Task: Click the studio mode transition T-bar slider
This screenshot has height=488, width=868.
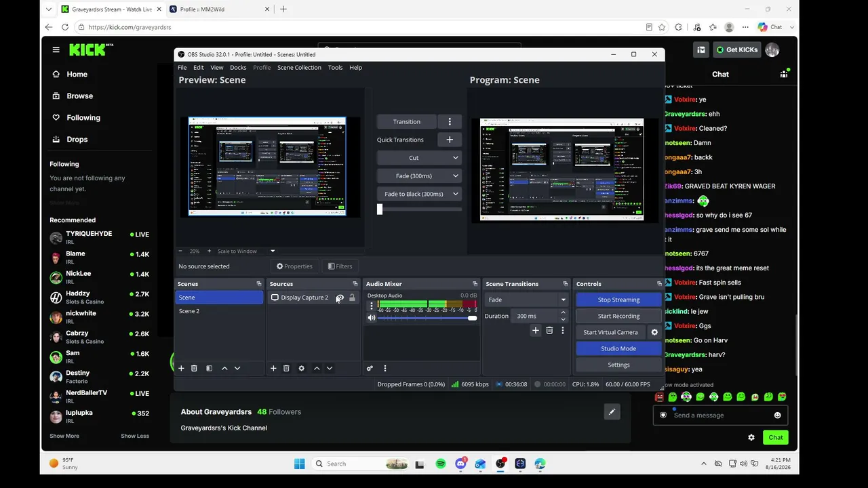Action: pyautogui.click(x=419, y=209)
